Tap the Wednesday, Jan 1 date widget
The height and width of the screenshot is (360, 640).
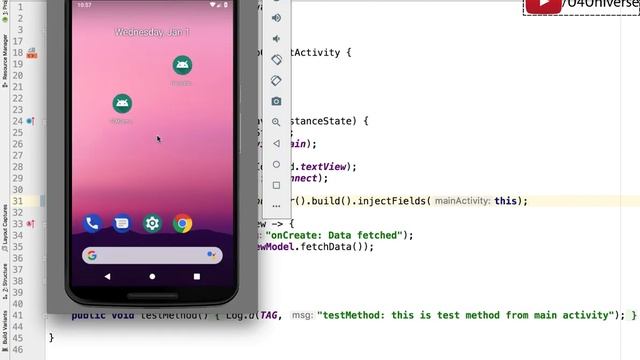(x=152, y=32)
